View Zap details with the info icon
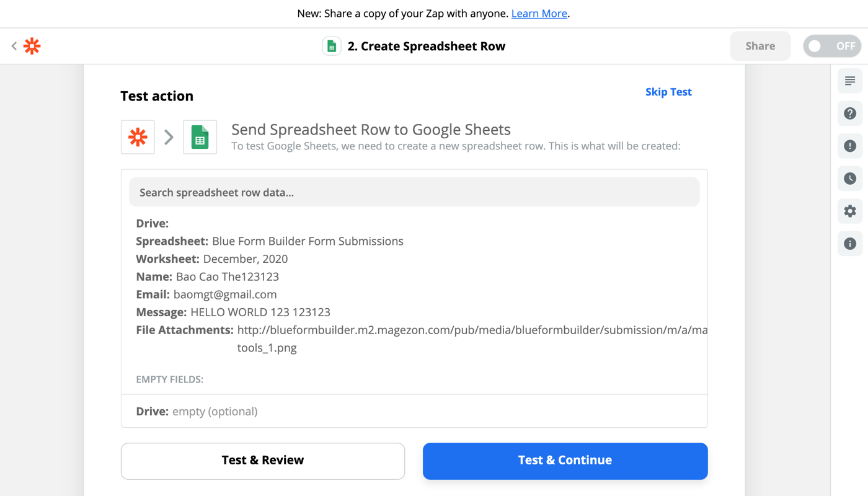This screenshot has height=496, width=868. (x=849, y=243)
